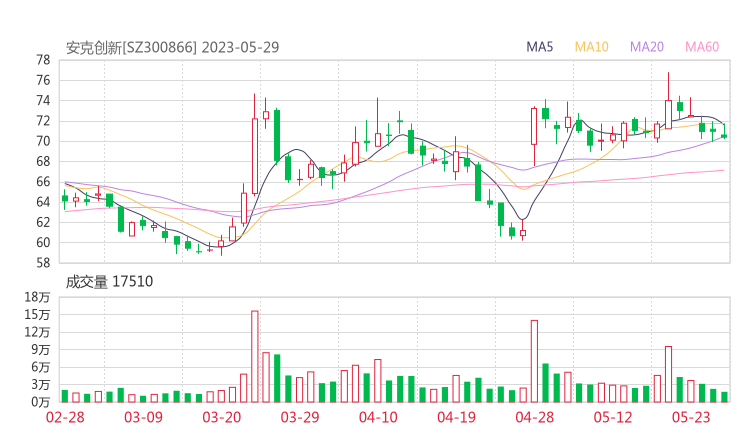Click the 18万 volume axis label
740x440 pixels.
37,298
